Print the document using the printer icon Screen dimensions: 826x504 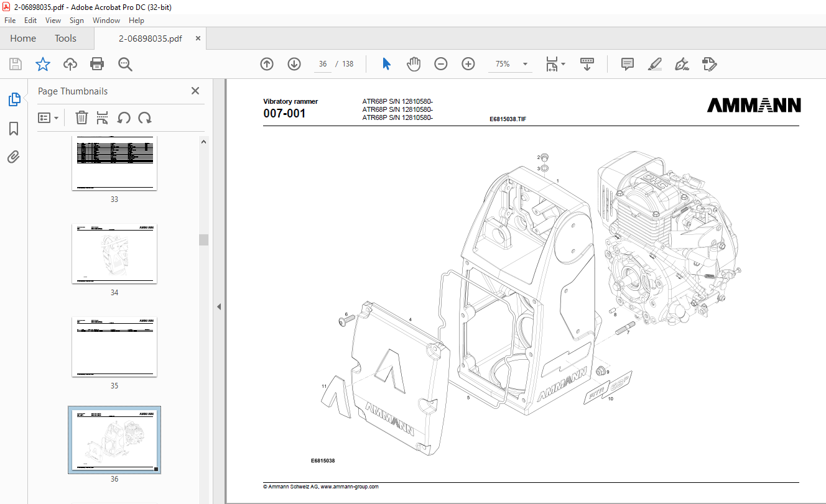(x=97, y=64)
